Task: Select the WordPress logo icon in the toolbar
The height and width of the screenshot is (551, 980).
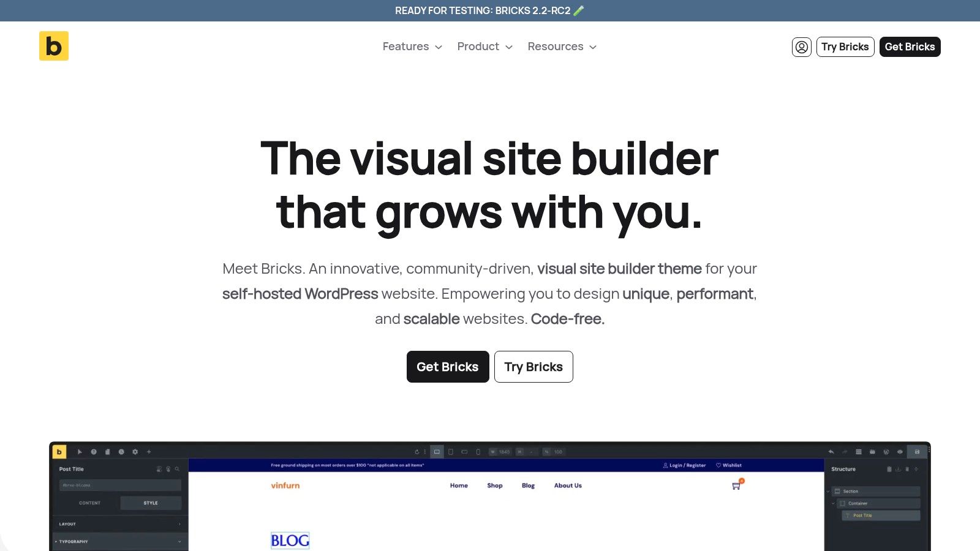Action: pyautogui.click(x=886, y=452)
